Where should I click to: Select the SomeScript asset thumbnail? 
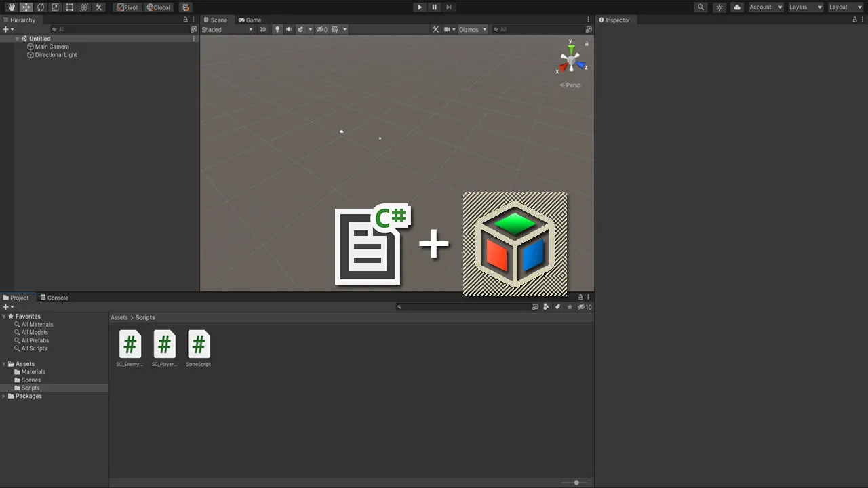(x=198, y=345)
